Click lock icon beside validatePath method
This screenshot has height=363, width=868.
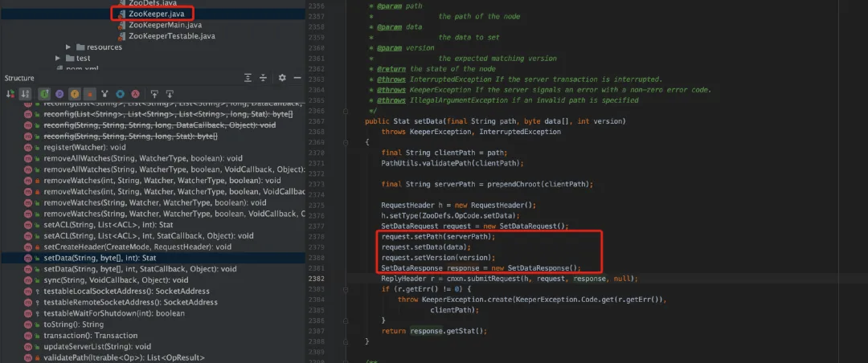click(x=37, y=357)
